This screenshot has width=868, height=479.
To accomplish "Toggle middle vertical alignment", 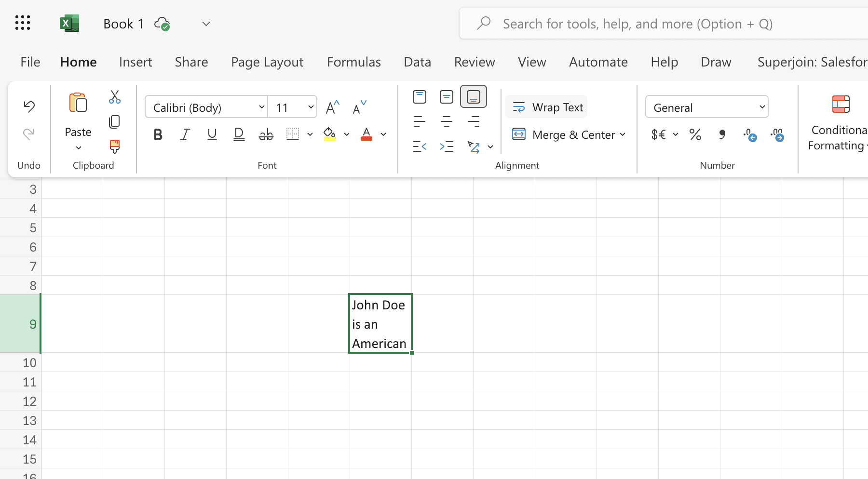I will tap(447, 97).
